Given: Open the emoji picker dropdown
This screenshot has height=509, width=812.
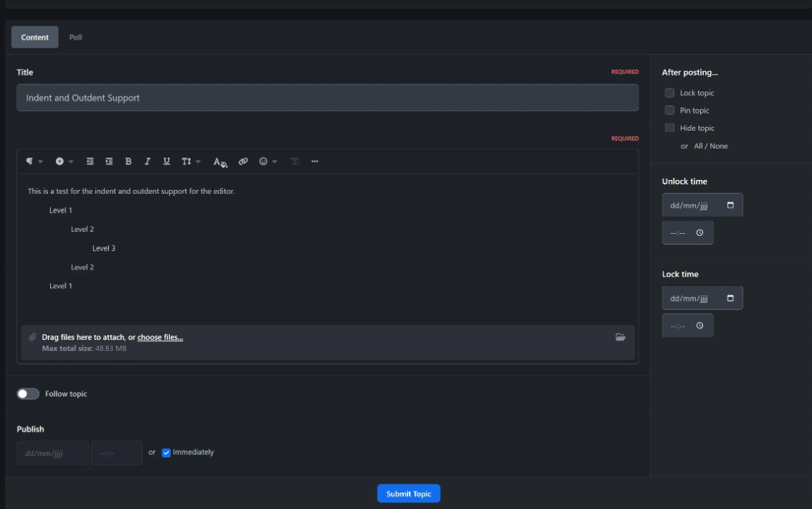Looking at the screenshot, I should (268, 161).
